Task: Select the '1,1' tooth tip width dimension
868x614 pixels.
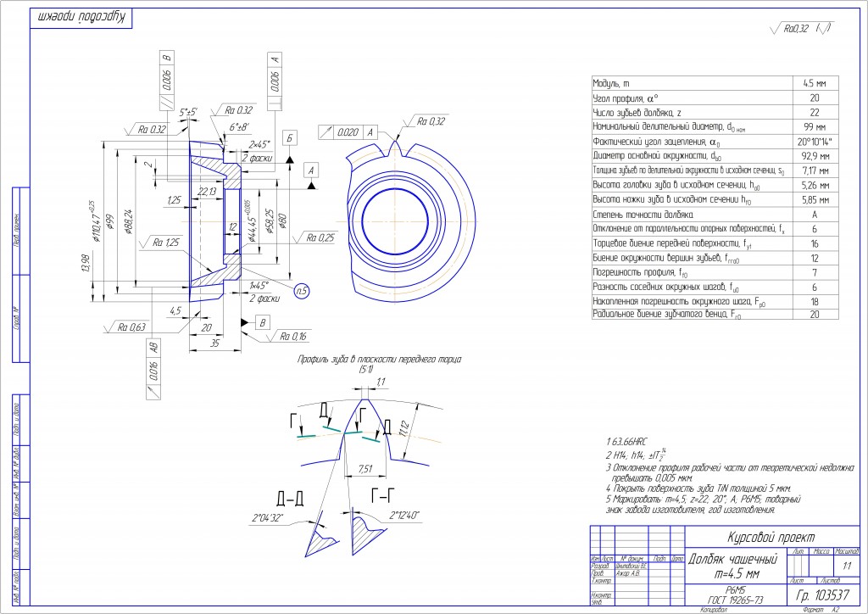Action: click(381, 382)
